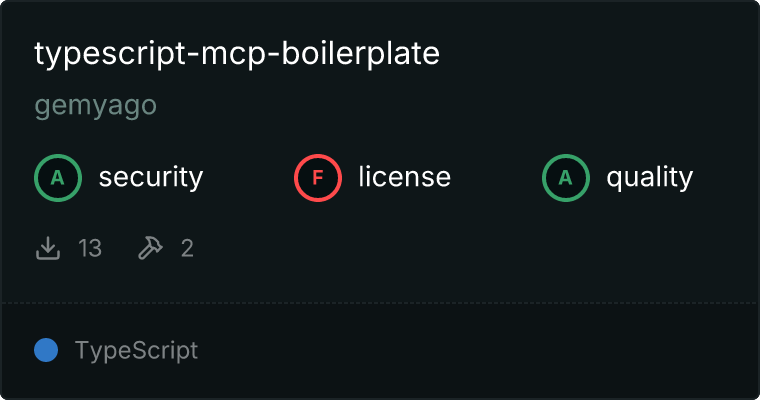Click empty space right of gemyago author name
This screenshot has width=760, height=400.
pyautogui.click(x=451, y=105)
